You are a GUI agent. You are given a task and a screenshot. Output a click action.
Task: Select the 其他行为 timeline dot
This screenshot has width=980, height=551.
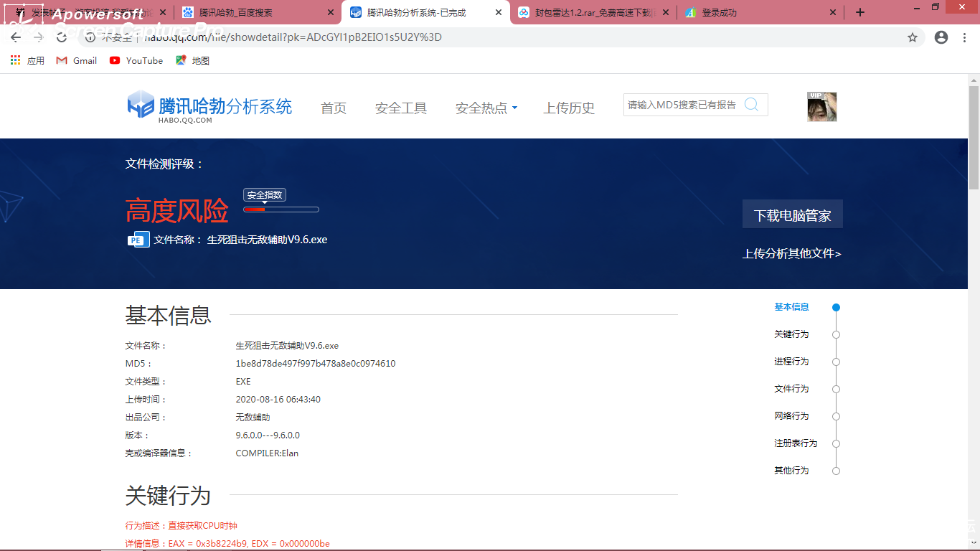(836, 471)
